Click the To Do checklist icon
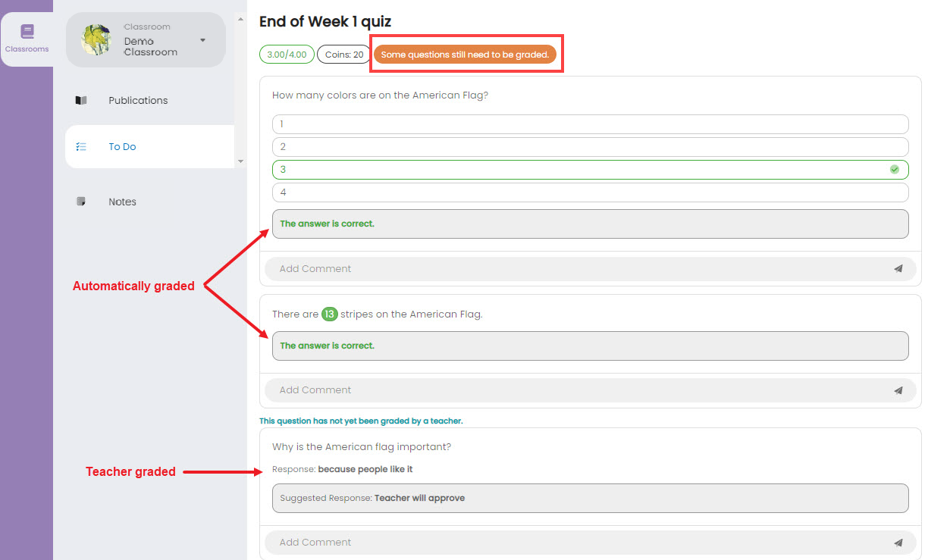Screen dimensions: 928x560 pos(81,147)
